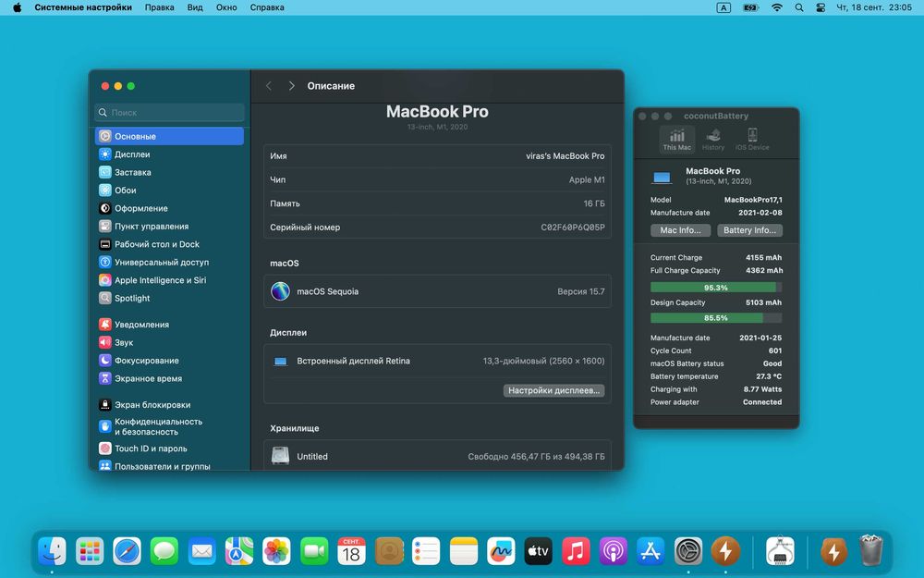Screen dimensions: 924x578
Task: Open Spotlight search in the menu bar
Action: pyautogui.click(x=799, y=7)
